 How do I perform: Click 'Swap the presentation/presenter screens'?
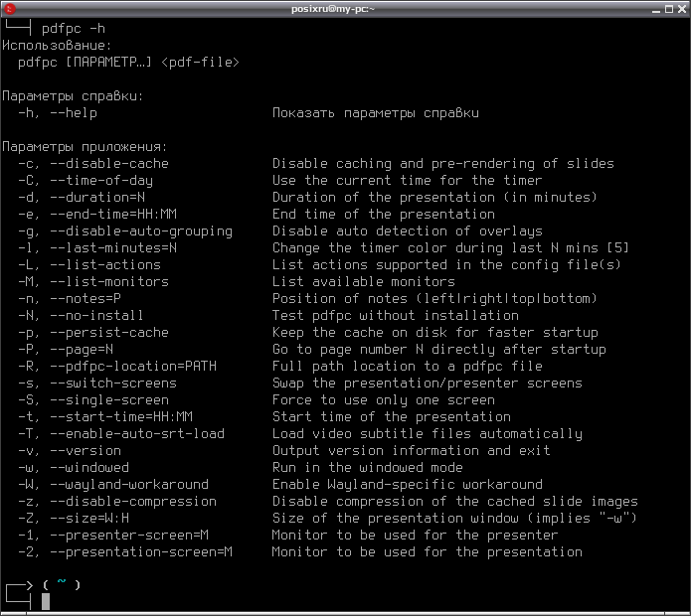click(427, 384)
